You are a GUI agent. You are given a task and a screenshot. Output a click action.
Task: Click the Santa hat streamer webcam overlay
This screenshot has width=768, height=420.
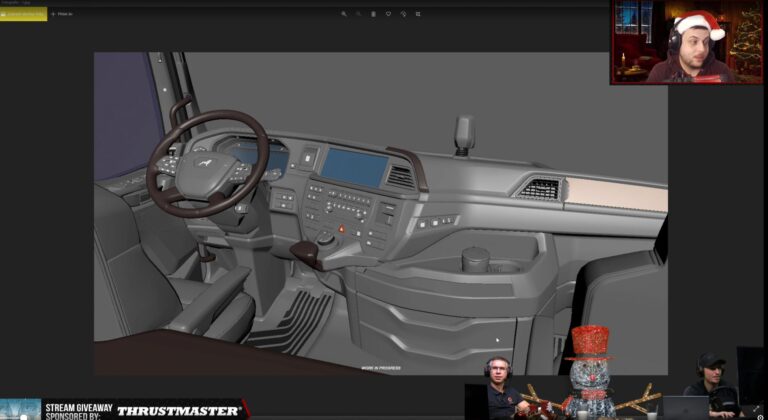click(686, 42)
